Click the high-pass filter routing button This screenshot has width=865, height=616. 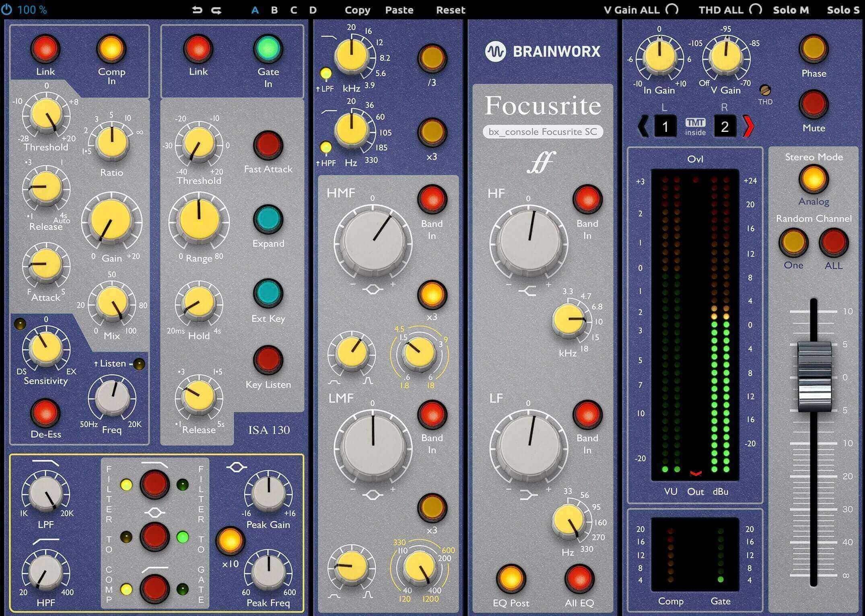[154, 589]
